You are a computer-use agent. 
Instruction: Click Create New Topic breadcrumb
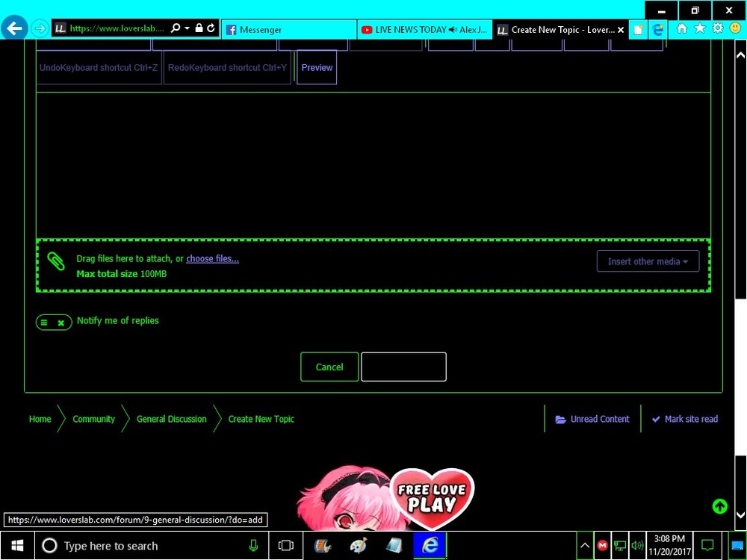(x=261, y=419)
